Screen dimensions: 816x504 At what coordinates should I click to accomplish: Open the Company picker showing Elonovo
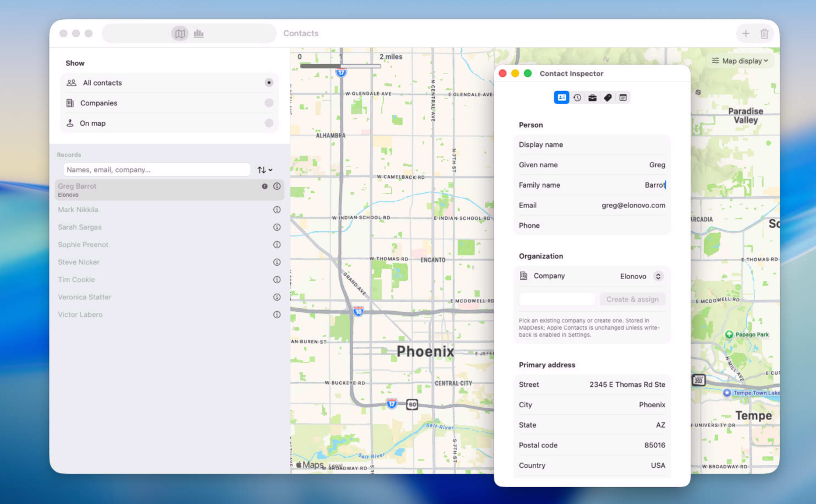click(x=658, y=276)
